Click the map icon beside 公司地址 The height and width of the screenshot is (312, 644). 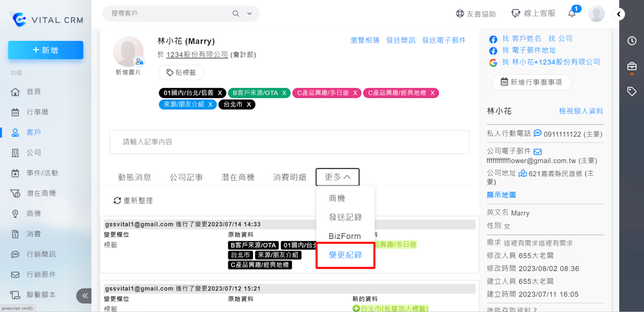pos(522,173)
